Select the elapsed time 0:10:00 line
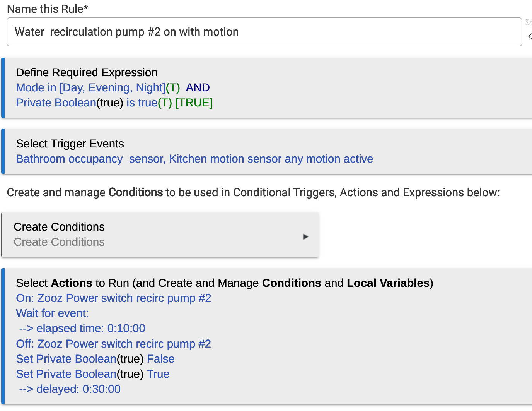The image size is (532, 411). [x=82, y=328]
